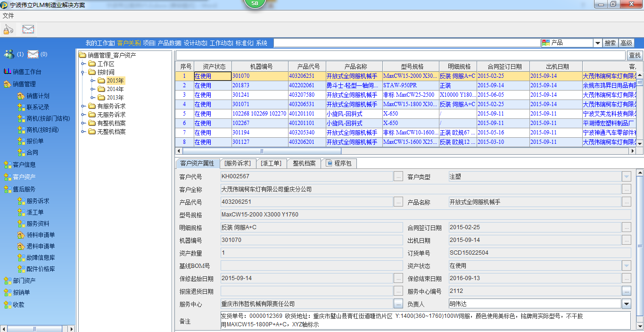Viewport: 644px width, 332px height.
Task: Click the envelope mail icon in toolbar
Action: tap(28, 29)
